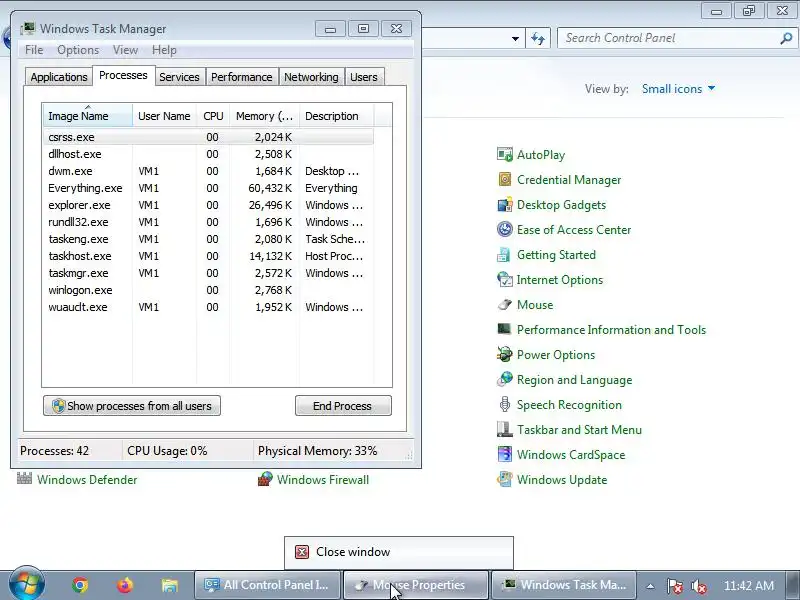Open Taskbar and Start Menu icon
Image resolution: width=800 pixels, height=600 pixels.
505,430
